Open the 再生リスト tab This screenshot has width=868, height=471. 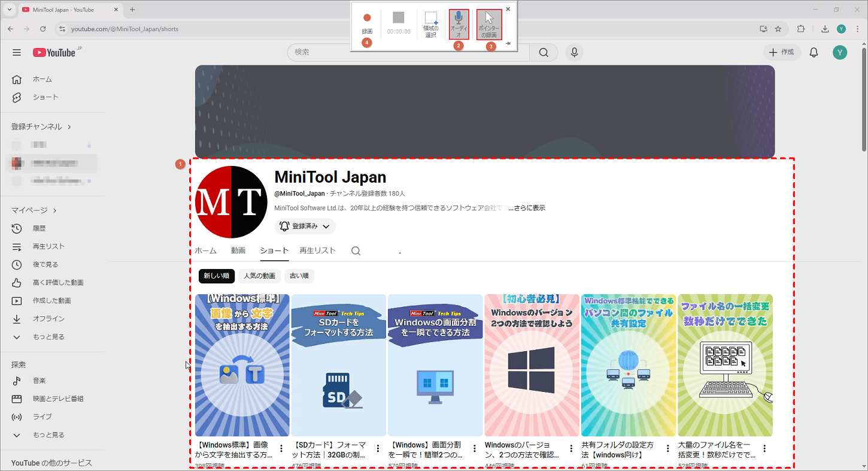point(317,250)
